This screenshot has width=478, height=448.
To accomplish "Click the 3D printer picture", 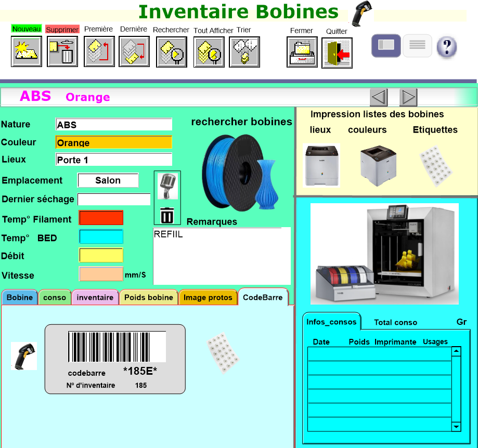I will pos(384,254).
